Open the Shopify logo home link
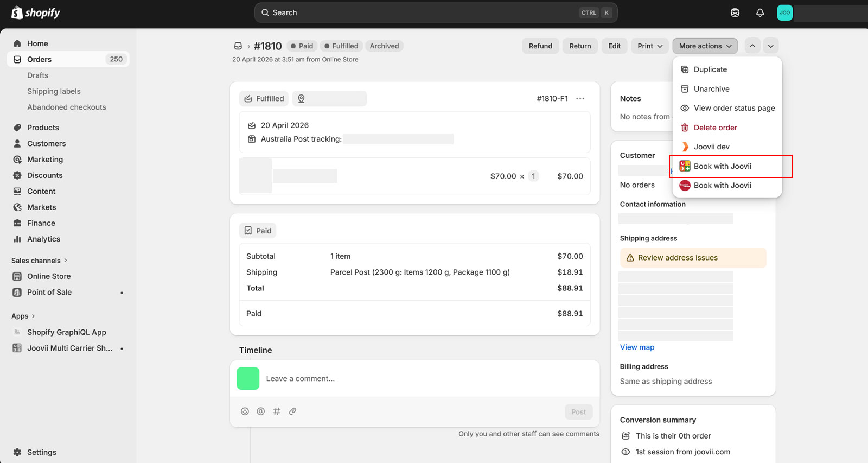Viewport: 868px width, 463px height. click(36, 12)
